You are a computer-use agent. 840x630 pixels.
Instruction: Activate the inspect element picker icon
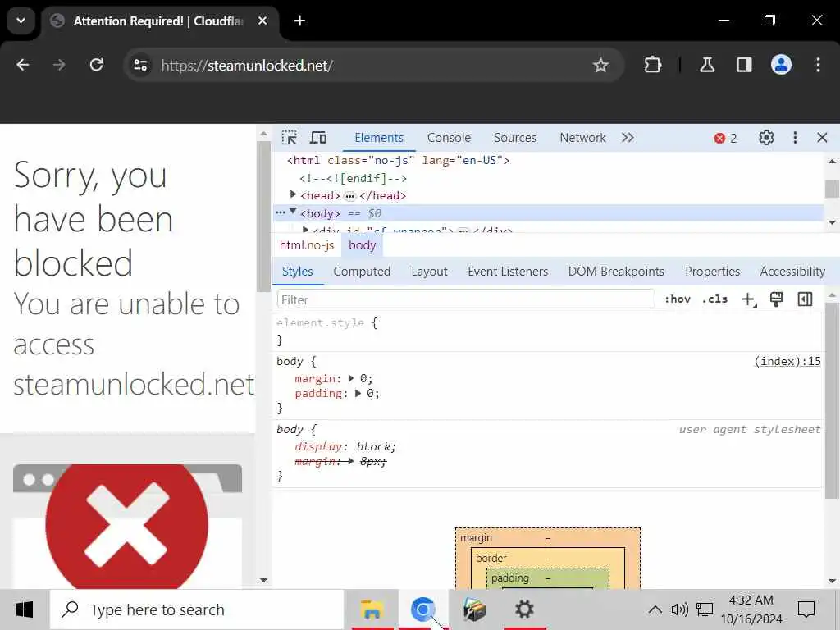click(290, 138)
